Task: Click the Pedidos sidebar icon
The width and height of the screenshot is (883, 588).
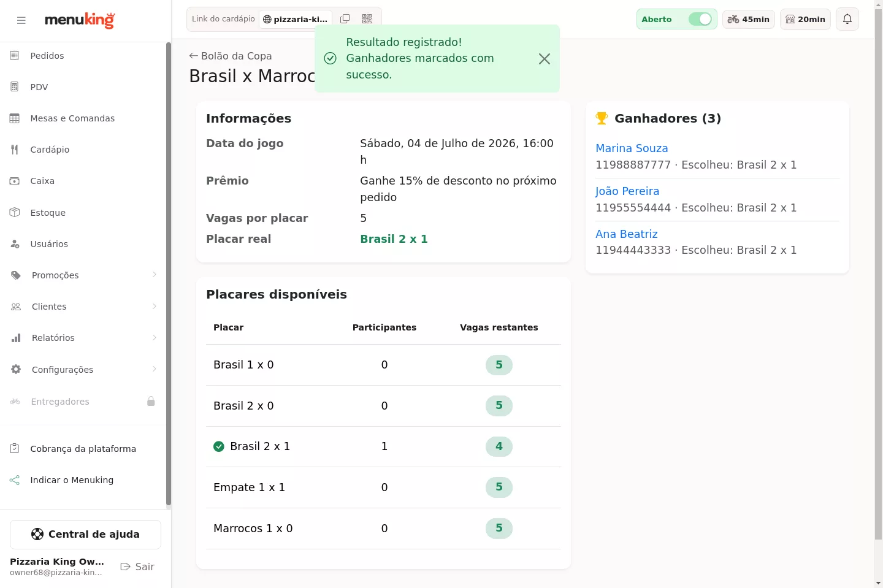Action: click(15, 56)
